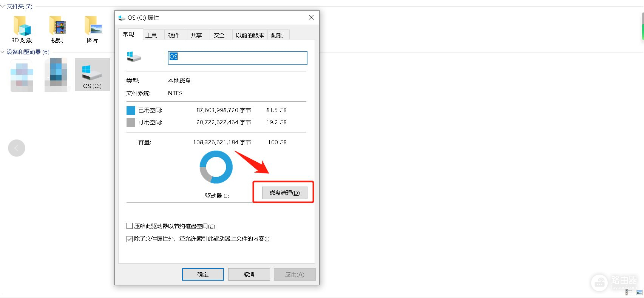Image resolution: width=644 pixels, height=298 pixels.
Task: Uncheck 除了文件属性外 indexing checkbox
Action: pos(130,239)
